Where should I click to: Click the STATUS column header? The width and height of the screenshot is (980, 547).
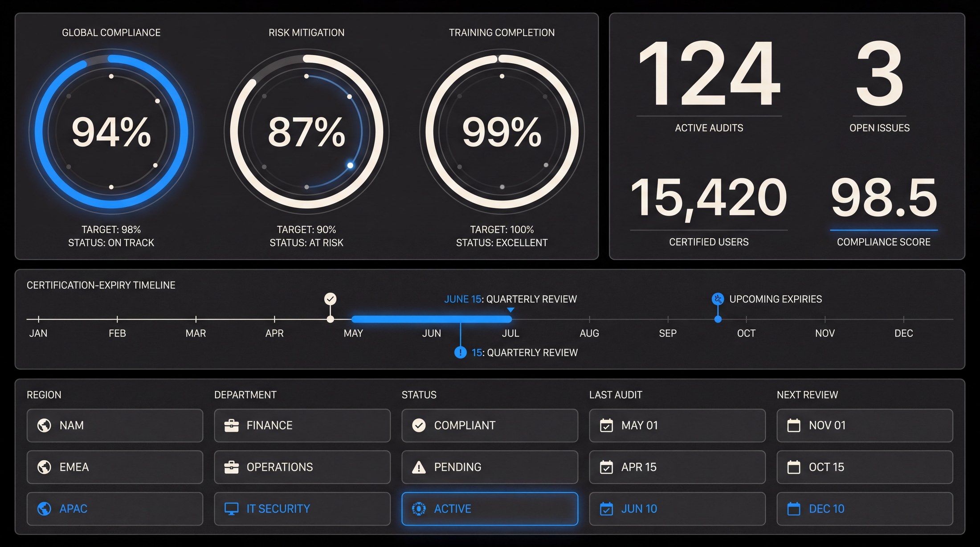tap(419, 395)
